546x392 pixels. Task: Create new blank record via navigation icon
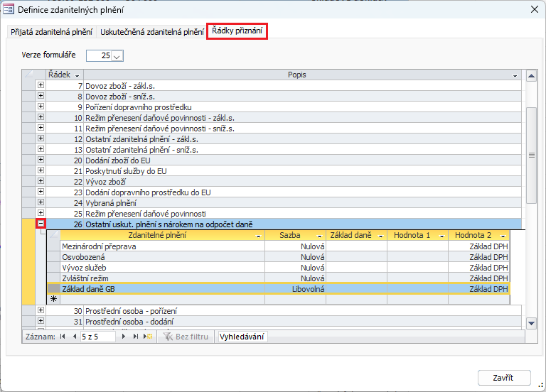coord(149,337)
